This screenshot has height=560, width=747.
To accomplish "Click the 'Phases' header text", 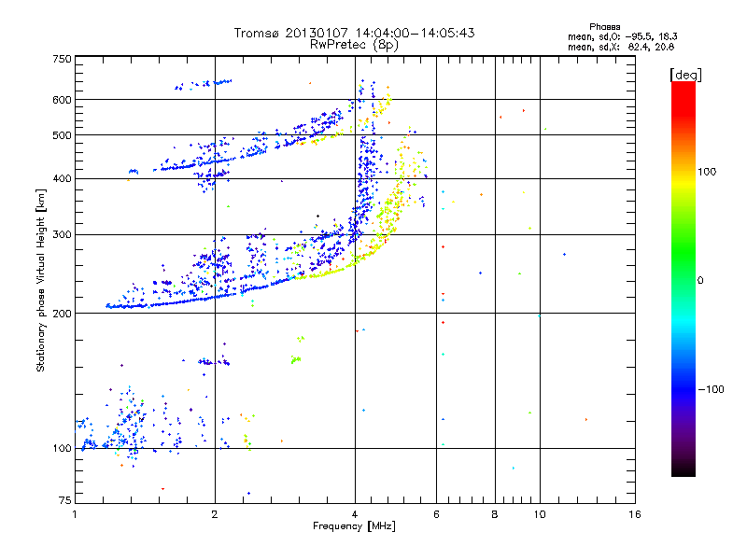I will point(604,27).
